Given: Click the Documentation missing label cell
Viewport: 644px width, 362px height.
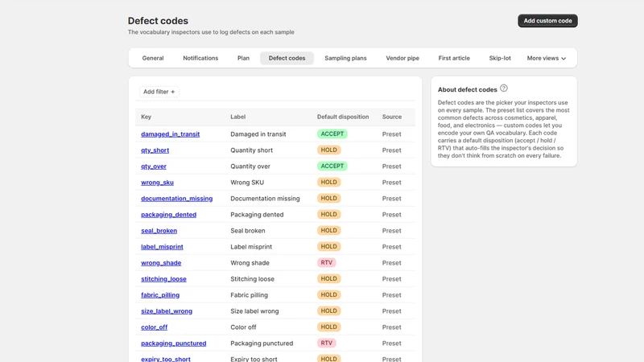Looking at the screenshot, I should coord(265,199).
